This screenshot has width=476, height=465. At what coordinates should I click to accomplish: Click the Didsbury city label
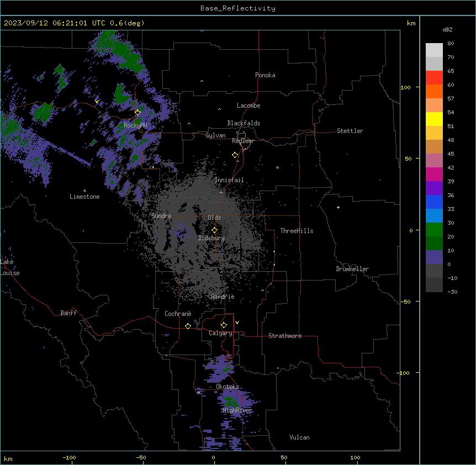(x=211, y=238)
